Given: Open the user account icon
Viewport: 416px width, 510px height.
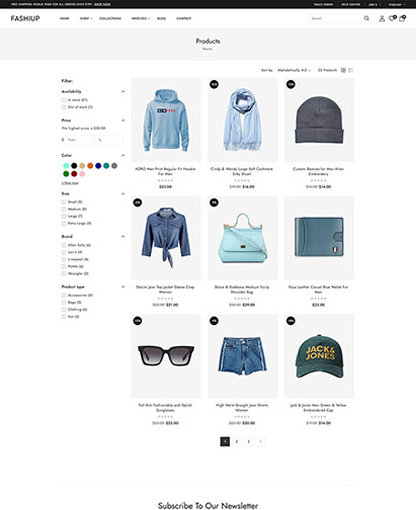Looking at the screenshot, I should [382, 19].
